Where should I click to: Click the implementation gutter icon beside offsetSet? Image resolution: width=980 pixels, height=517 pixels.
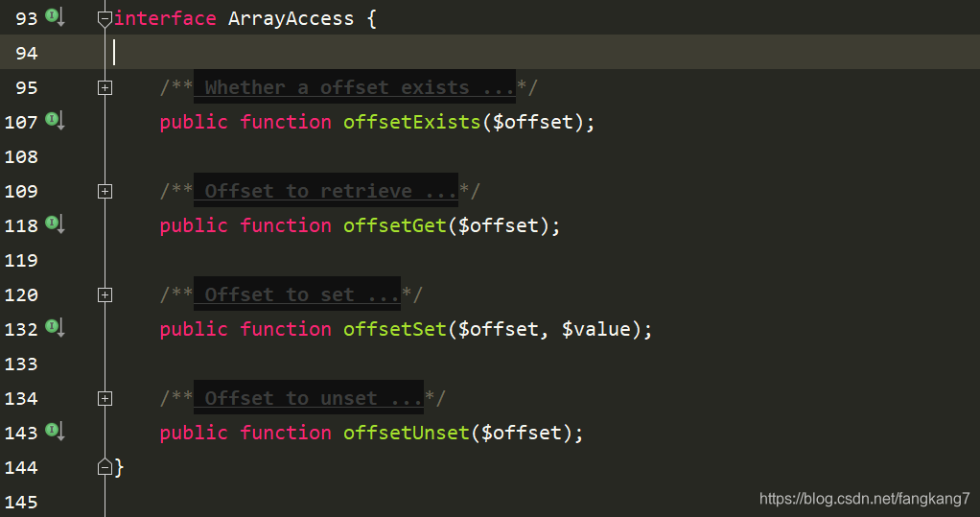coord(55,327)
